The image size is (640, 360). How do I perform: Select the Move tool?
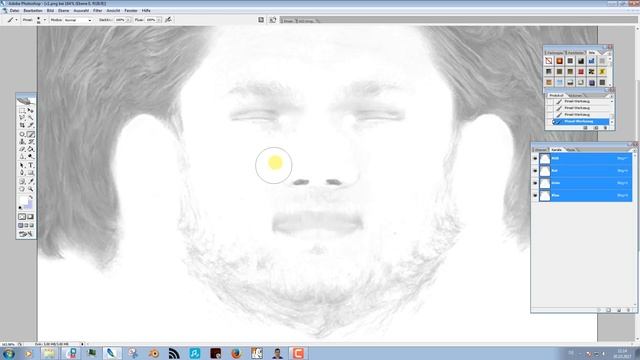pyautogui.click(x=31, y=110)
